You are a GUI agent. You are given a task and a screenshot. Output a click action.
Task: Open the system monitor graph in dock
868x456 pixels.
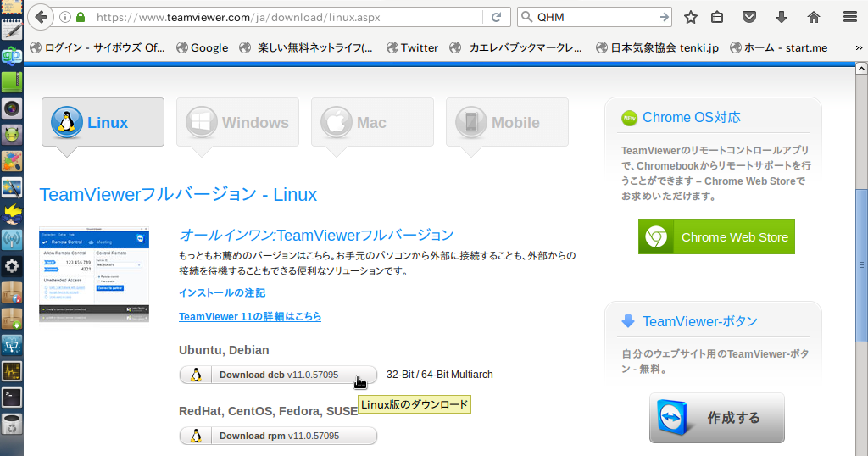tap(12, 371)
